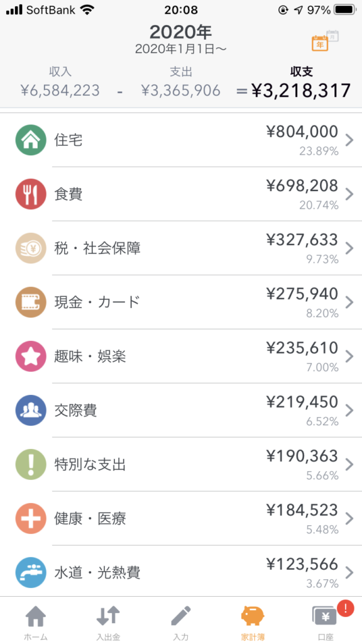
Task: Expand the 住宅 row chevron
Action: click(x=349, y=140)
